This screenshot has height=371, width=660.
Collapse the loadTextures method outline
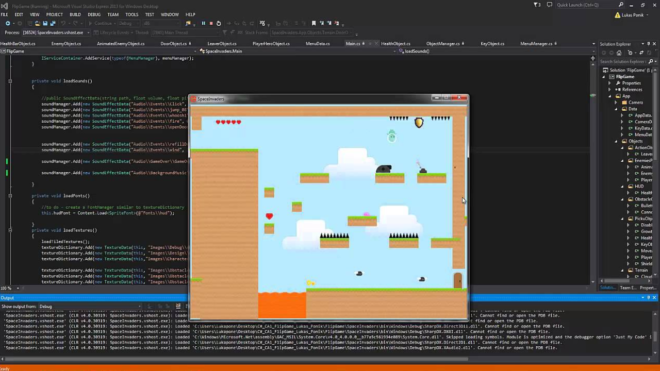click(x=10, y=230)
